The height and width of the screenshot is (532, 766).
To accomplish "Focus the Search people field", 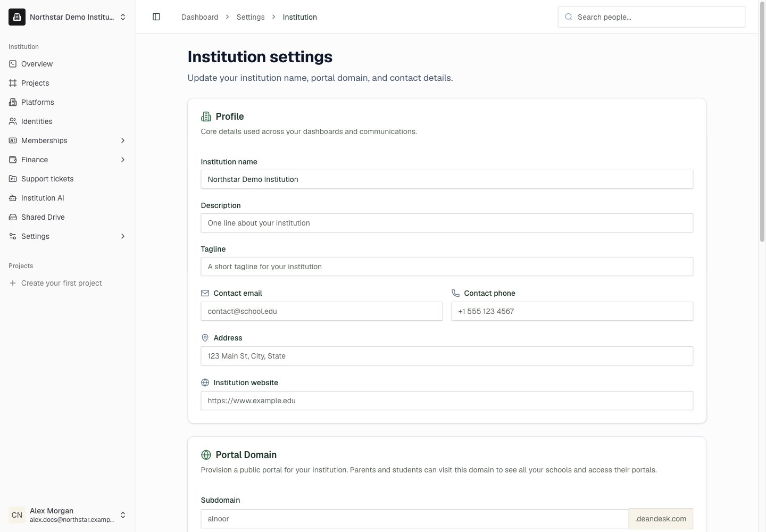I will pyautogui.click(x=652, y=17).
